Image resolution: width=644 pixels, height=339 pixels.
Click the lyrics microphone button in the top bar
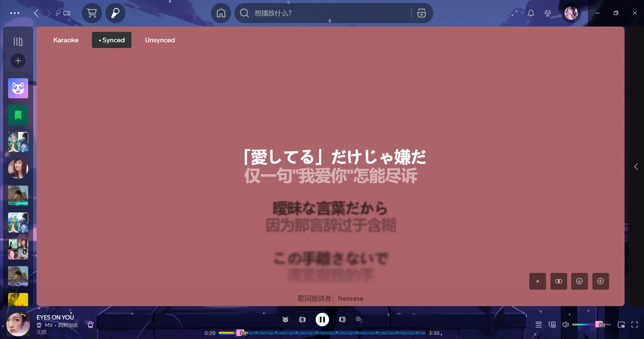pyautogui.click(x=115, y=13)
